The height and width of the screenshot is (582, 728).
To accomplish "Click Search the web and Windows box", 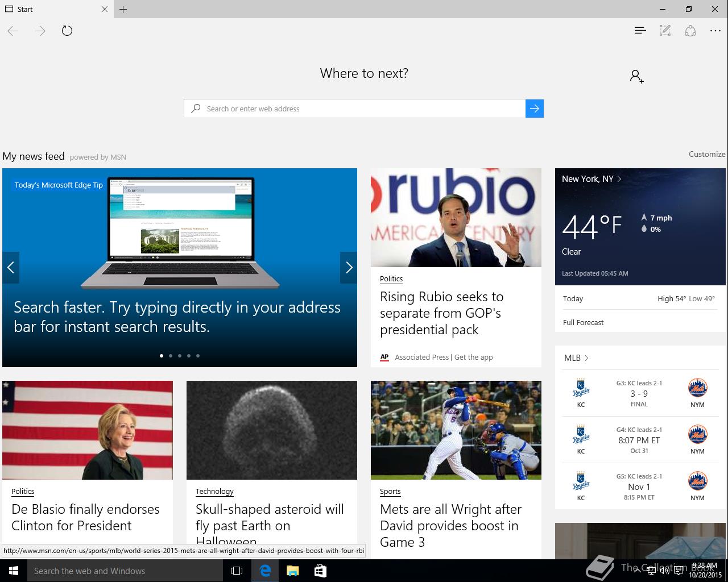I will pos(125,571).
